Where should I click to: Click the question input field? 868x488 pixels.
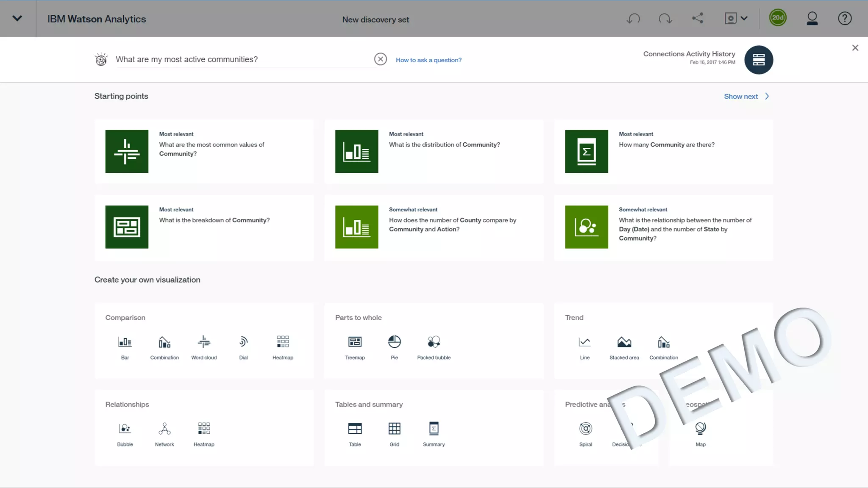(x=242, y=60)
